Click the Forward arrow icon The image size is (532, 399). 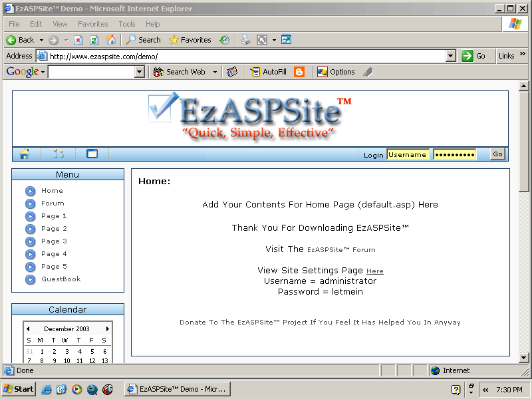[x=53, y=41]
